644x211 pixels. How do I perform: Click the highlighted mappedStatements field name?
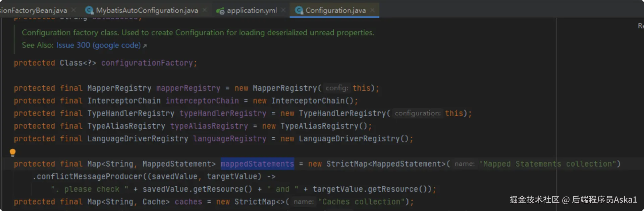pos(257,164)
